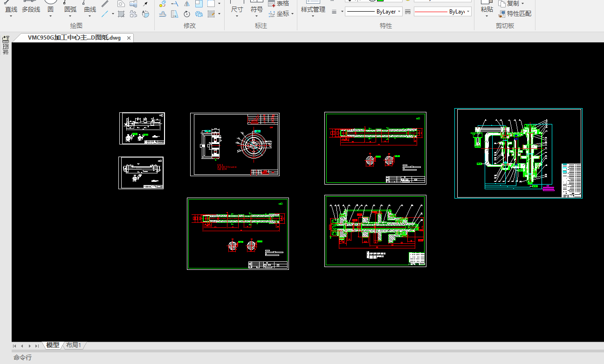Screen dimensions: 604x364
Task: Click the black arrow icon in 绘图
Action: pos(145,4)
